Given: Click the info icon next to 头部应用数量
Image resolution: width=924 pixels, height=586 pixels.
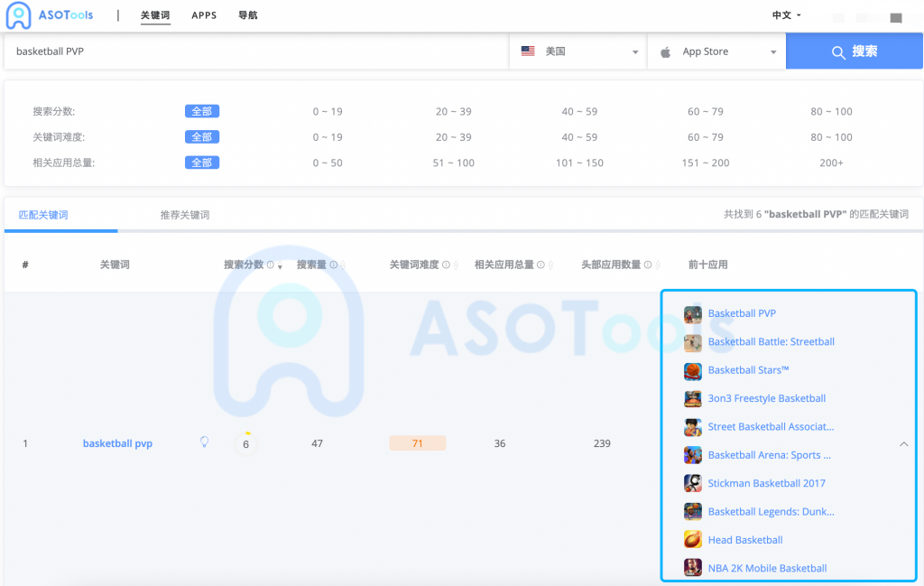Looking at the screenshot, I should click(648, 265).
